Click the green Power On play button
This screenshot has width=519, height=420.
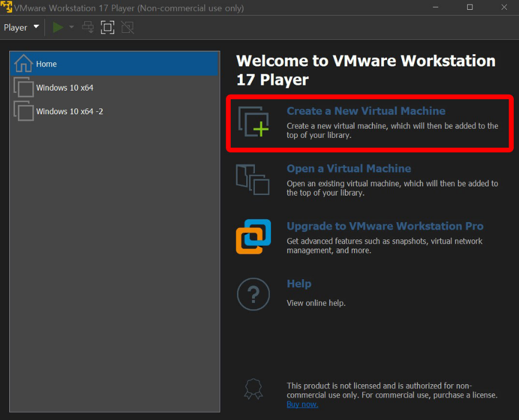58,28
